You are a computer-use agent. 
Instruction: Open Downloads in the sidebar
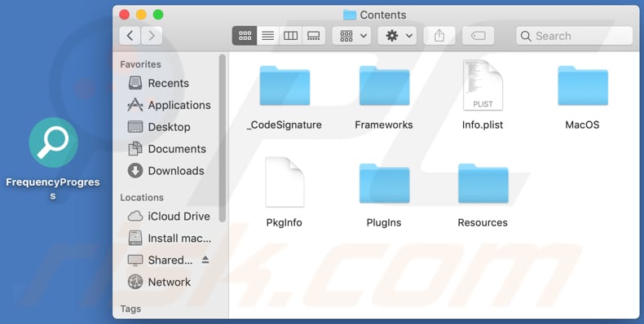[166, 171]
